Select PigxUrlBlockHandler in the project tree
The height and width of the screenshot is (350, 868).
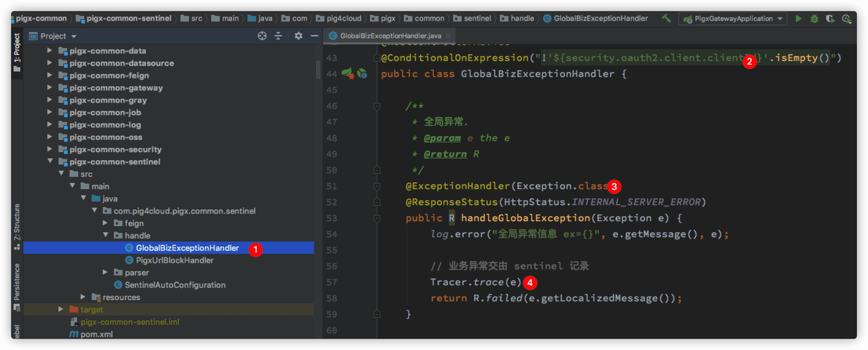click(x=174, y=260)
